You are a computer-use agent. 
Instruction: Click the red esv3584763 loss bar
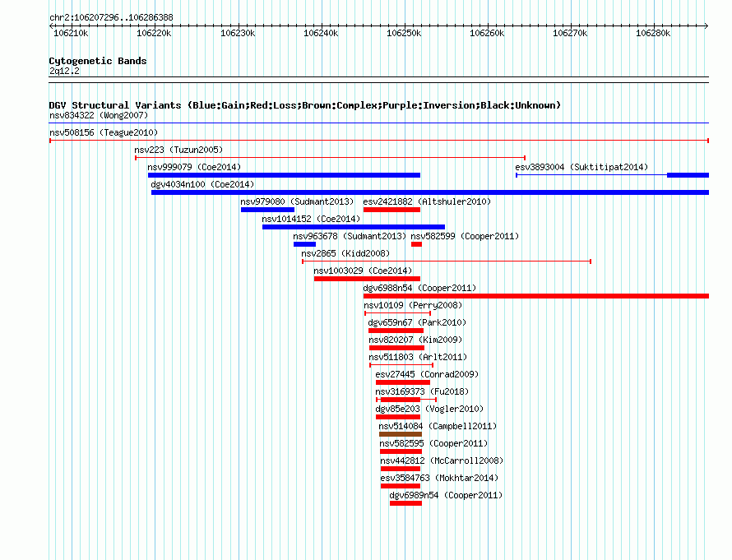click(x=401, y=486)
